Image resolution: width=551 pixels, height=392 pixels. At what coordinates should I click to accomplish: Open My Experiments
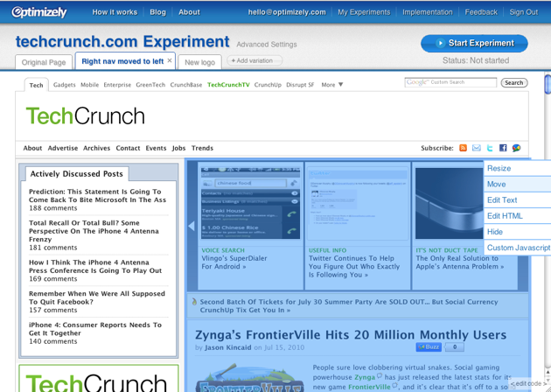coord(364,12)
